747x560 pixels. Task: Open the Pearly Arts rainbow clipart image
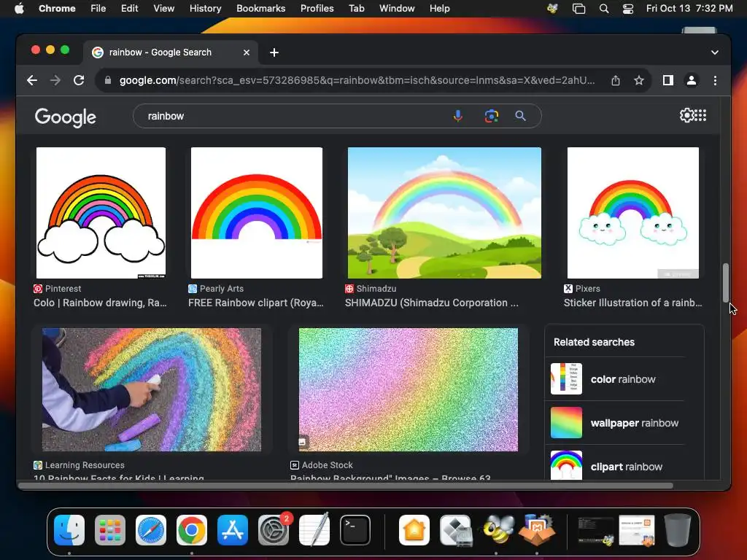pyautogui.click(x=256, y=213)
